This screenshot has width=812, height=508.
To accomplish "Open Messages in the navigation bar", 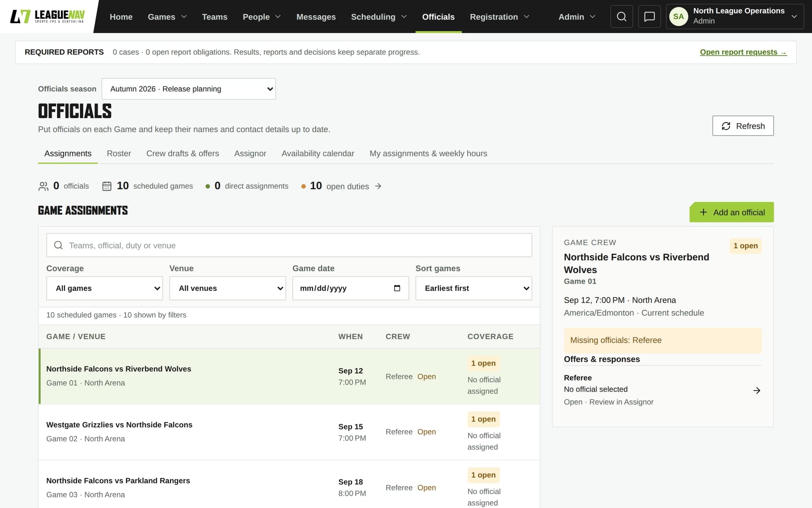I will pyautogui.click(x=316, y=17).
